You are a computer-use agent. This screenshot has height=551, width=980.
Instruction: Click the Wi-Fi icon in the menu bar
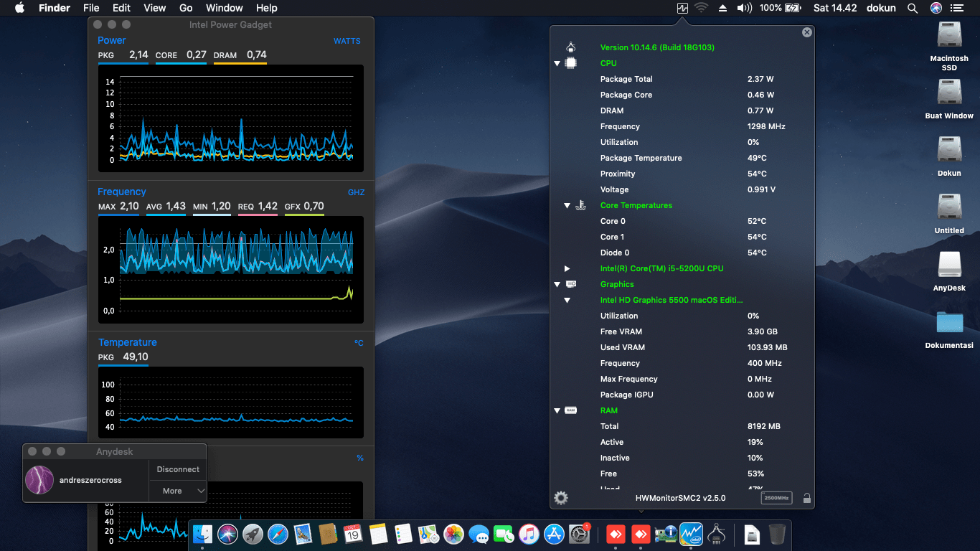pyautogui.click(x=702, y=8)
